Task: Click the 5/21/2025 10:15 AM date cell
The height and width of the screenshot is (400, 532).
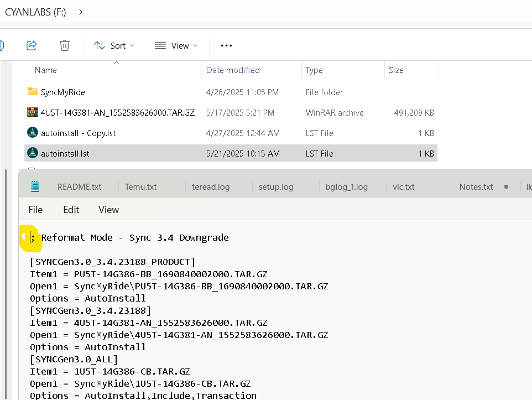Action: (243, 153)
